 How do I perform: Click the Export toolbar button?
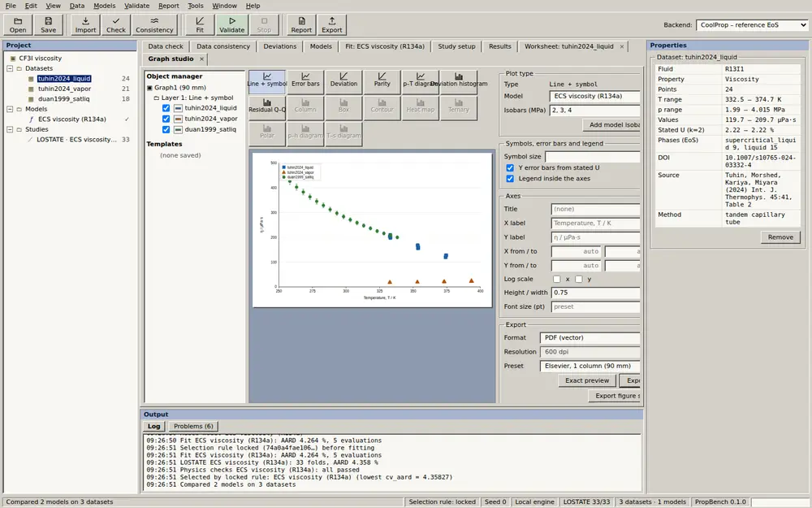point(332,25)
